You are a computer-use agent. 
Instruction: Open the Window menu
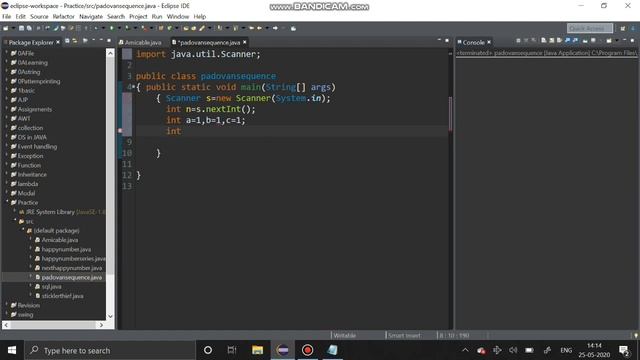click(x=178, y=16)
